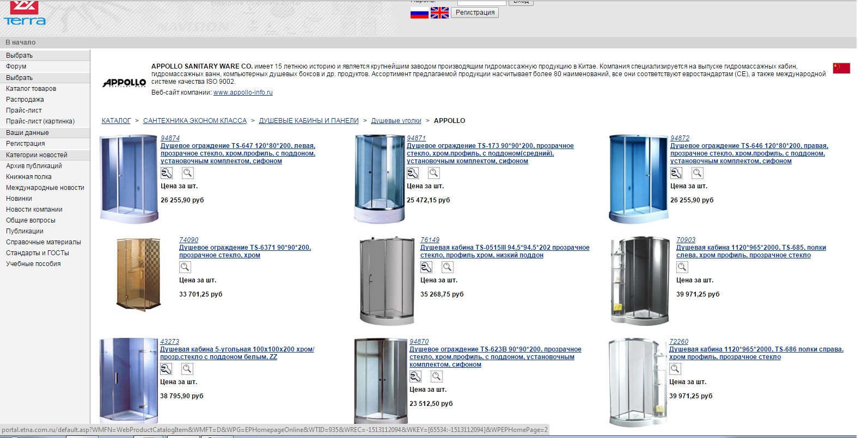Click magnifier icon for product 94874
Viewport: 868px width, 438px height.
187,173
